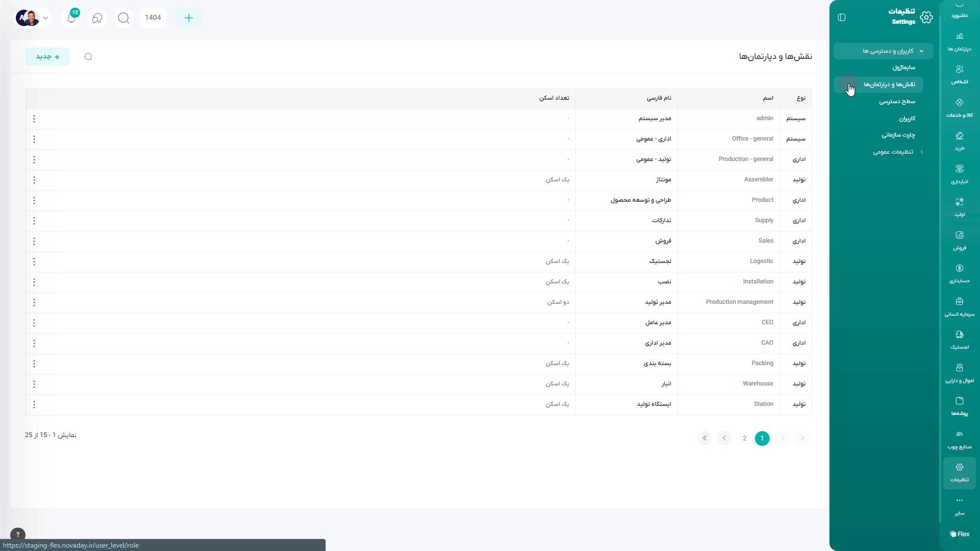Open the حسابداری module in sidebar
The width and height of the screenshot is (980, 551).
point(959,273)
